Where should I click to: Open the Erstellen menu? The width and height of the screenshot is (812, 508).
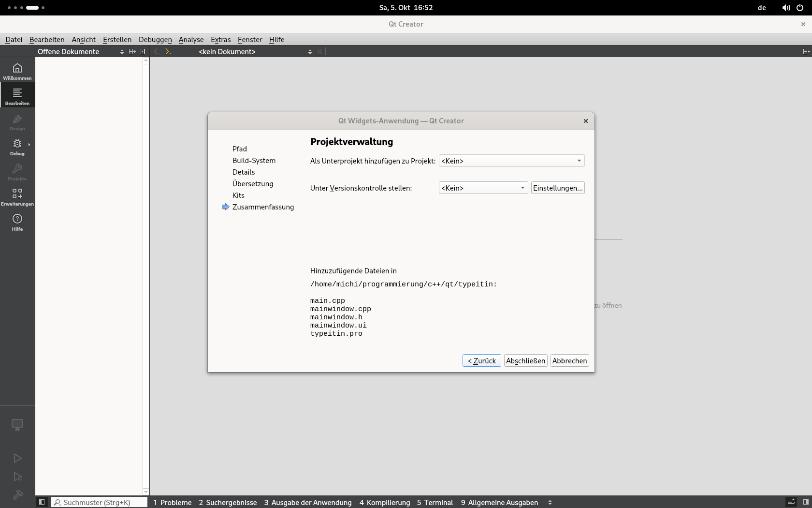[x=117, y=40]
